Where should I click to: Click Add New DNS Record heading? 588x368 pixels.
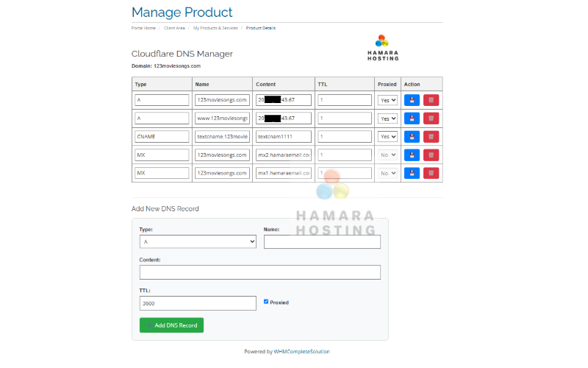click(165, 209)
